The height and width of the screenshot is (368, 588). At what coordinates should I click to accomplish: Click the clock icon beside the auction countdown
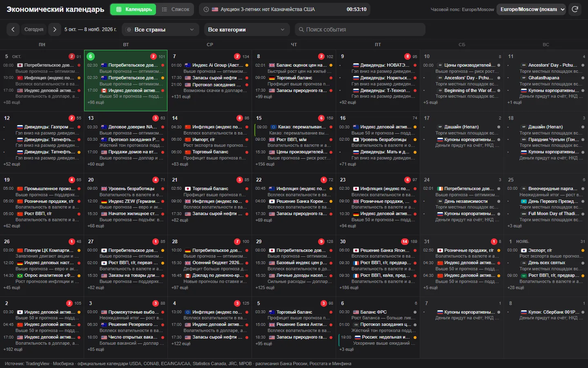[206, 9]
